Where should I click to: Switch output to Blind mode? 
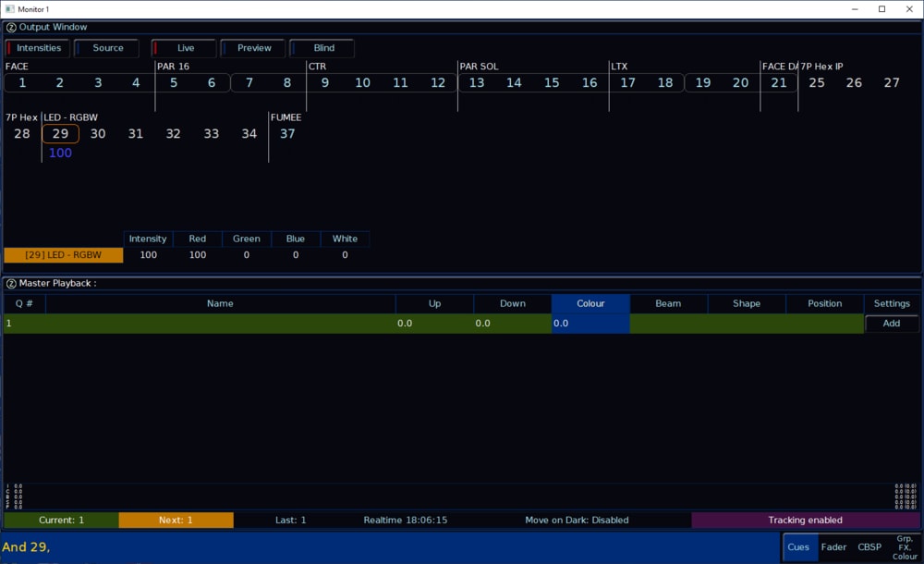pos(322,48)
